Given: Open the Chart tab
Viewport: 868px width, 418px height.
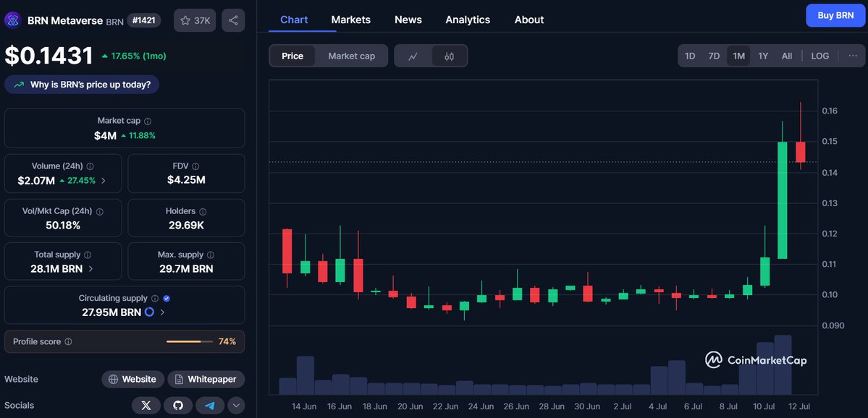Looking at the screenshot, I should 294,20.
